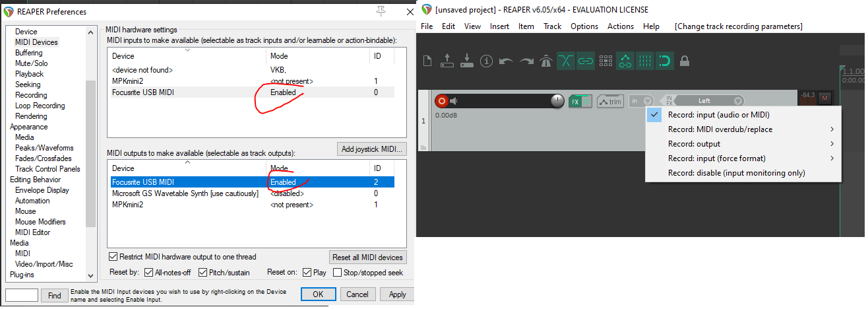Toggle item grouping link icon
This screenshot has width=868, height=309.
[585, 61]
